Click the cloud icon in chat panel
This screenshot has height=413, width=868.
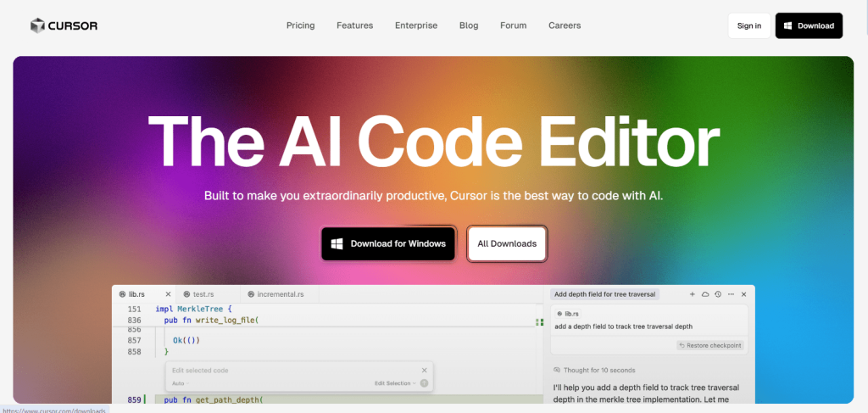pos(705,294)
